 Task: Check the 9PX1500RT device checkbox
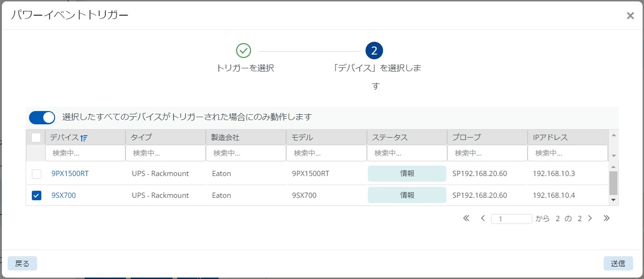pos(37,174)
